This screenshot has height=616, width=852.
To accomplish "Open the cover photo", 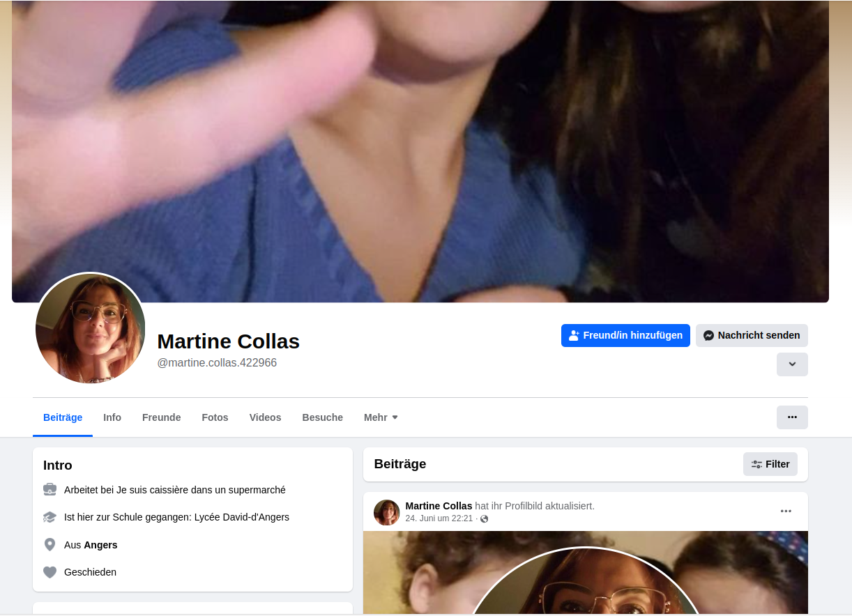I will (420, 151).
